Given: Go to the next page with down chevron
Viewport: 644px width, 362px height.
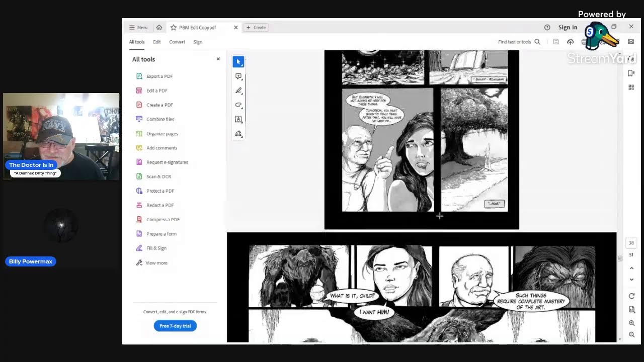Looking at the screenshot, I should (631, 280).
